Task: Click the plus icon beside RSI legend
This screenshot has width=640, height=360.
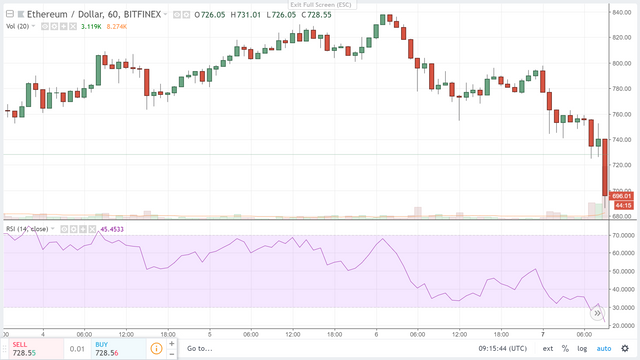Action: pyautogui.click(x=83, y=229)
